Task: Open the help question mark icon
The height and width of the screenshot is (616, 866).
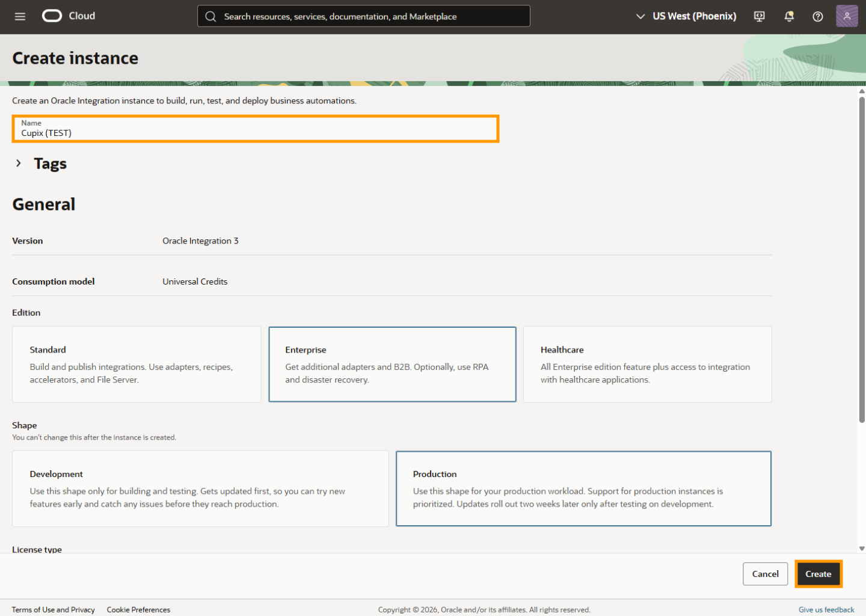Action: [x=818, y=16]
